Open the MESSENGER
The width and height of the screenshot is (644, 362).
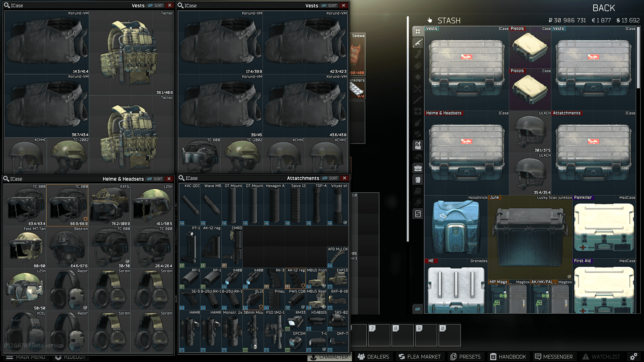pyautogui.click(x=554, y=357)
